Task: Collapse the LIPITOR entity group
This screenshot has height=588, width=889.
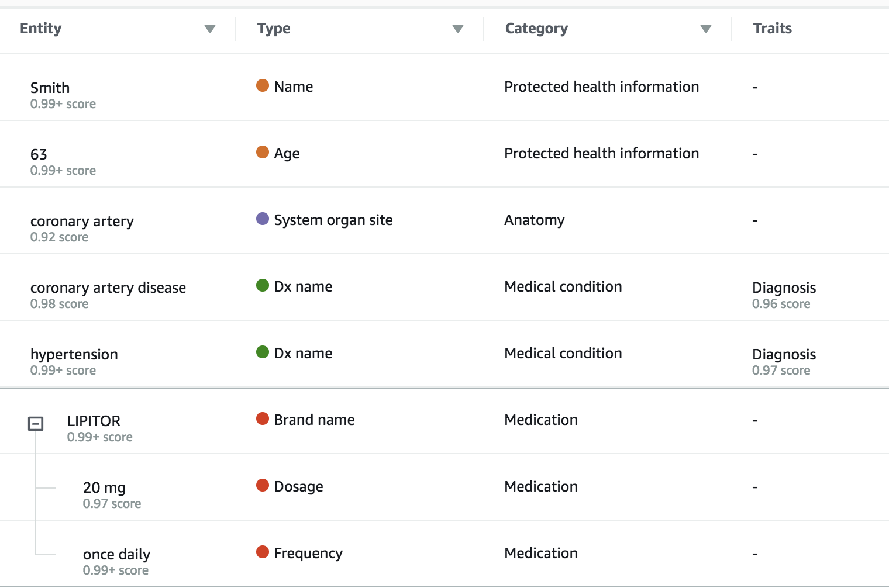Action: pyautogui.click(x=36, y=424)
